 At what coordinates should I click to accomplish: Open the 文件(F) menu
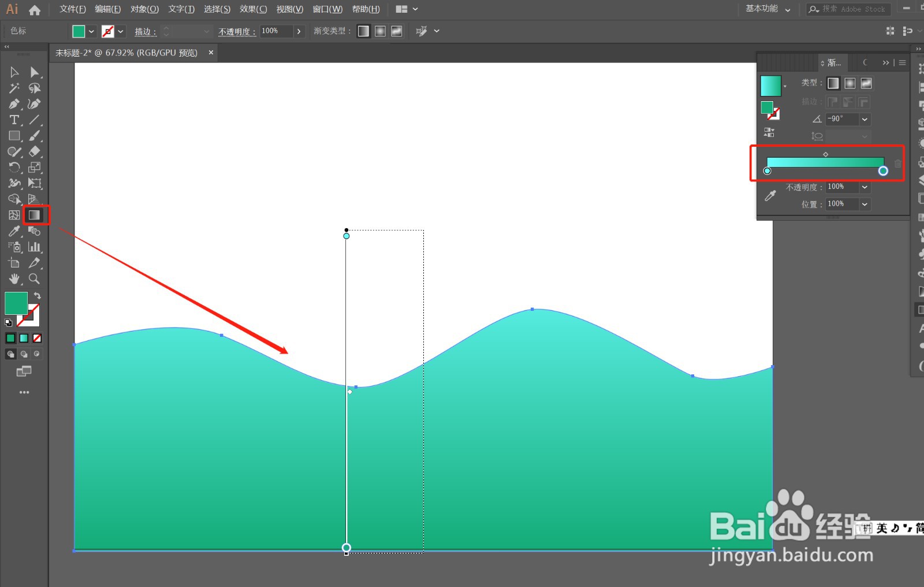pyautogui.click(x=73, y=9)
